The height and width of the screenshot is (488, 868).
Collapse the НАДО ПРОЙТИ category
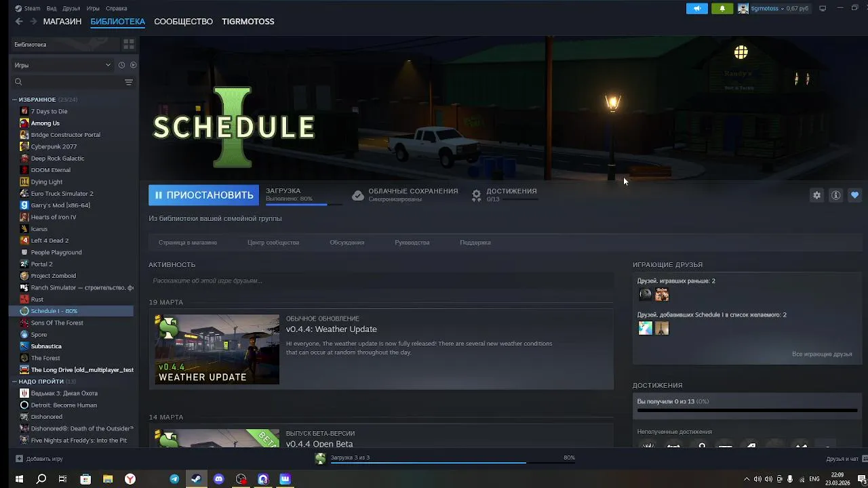(x=14, y=382)
